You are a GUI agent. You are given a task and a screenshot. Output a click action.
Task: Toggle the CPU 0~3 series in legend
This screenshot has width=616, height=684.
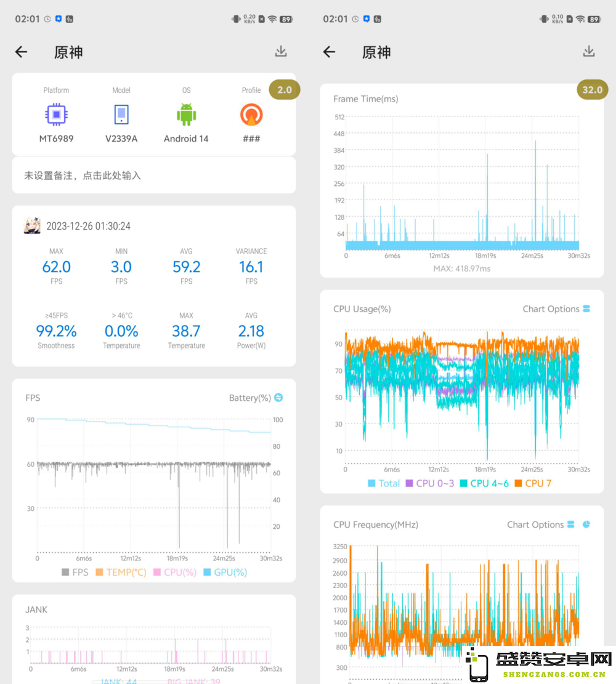point(430,483)
